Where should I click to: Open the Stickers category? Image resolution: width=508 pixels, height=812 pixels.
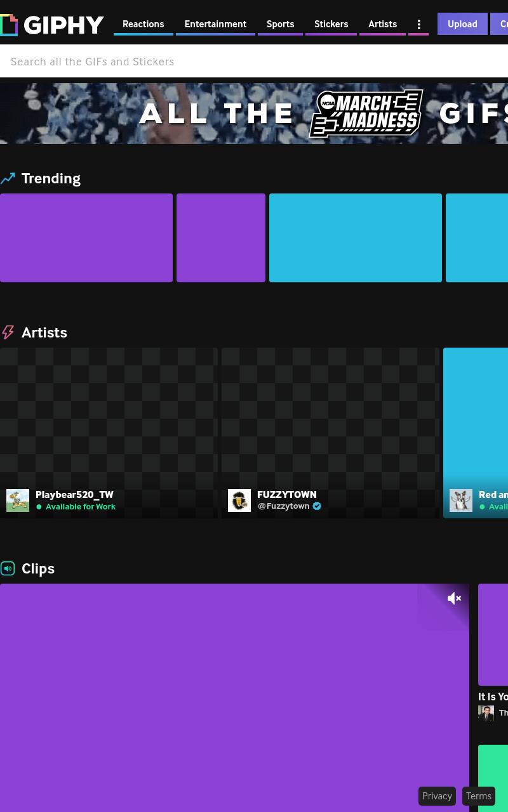331,24
